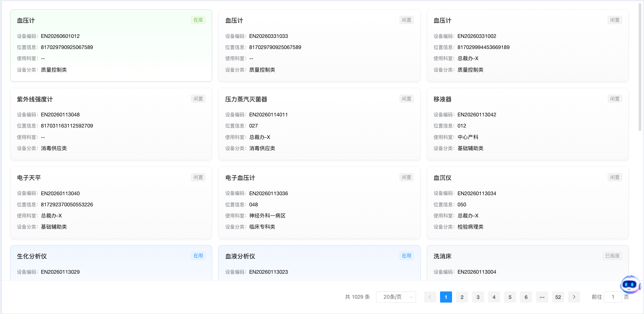Click the 在库 status tag
Screen dimensions: 644x314
(x=198, y=20)
